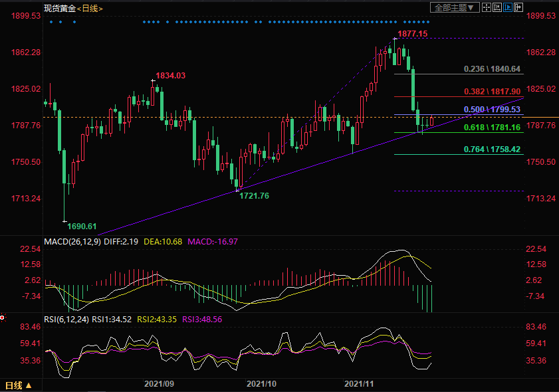Click the RSI(6,12,24) indicator label
Screen dimensions: 559x392
coord(66,320)
